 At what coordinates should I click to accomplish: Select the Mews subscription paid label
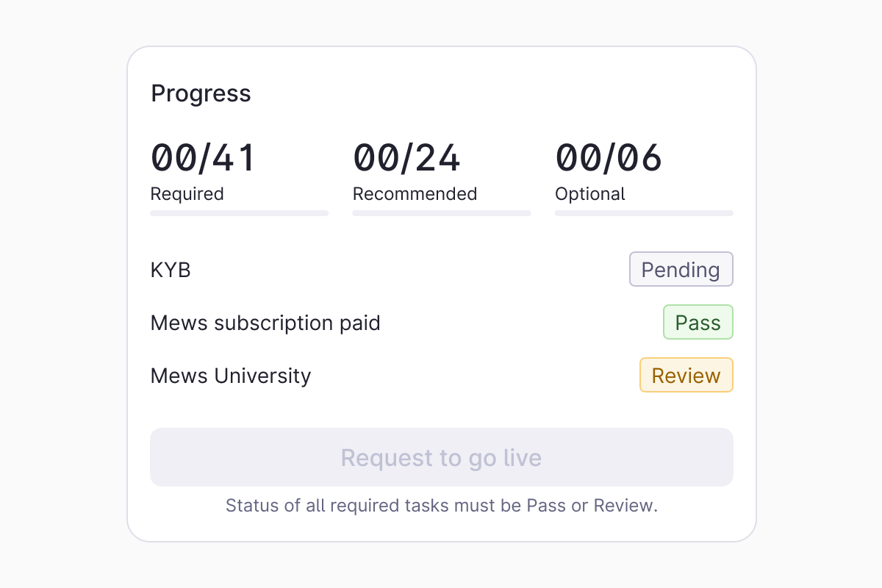[265, 323]
